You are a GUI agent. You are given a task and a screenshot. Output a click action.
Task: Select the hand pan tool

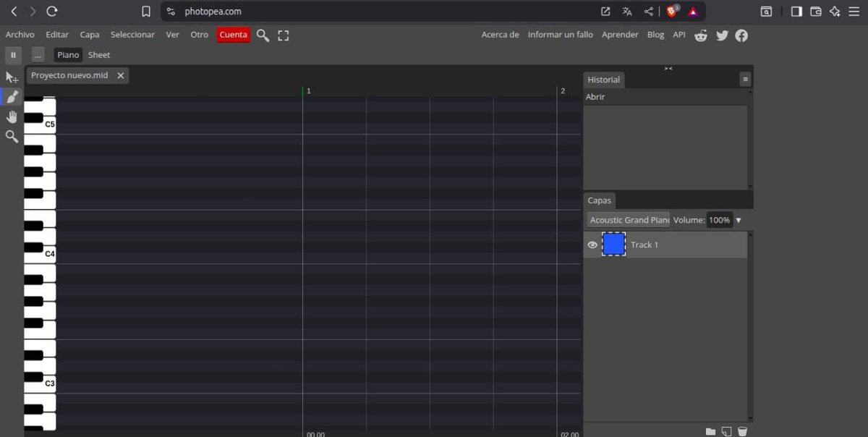(x=12, y=116)
